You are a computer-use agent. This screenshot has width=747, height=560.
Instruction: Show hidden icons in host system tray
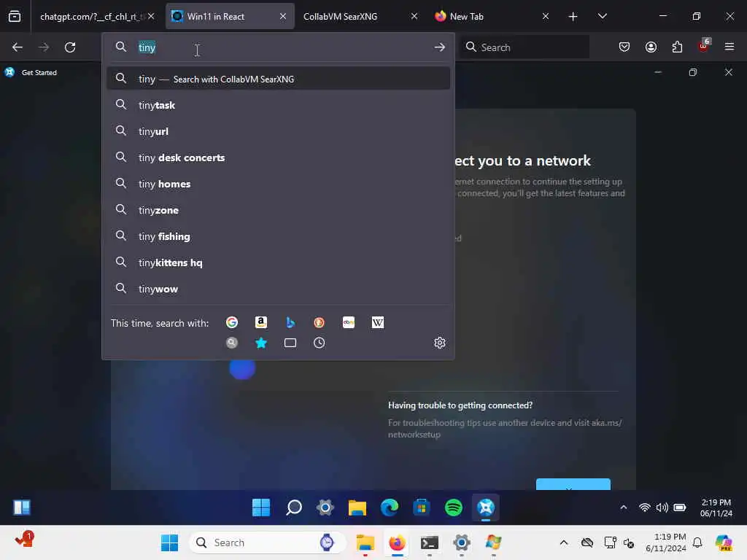(564, 542)
